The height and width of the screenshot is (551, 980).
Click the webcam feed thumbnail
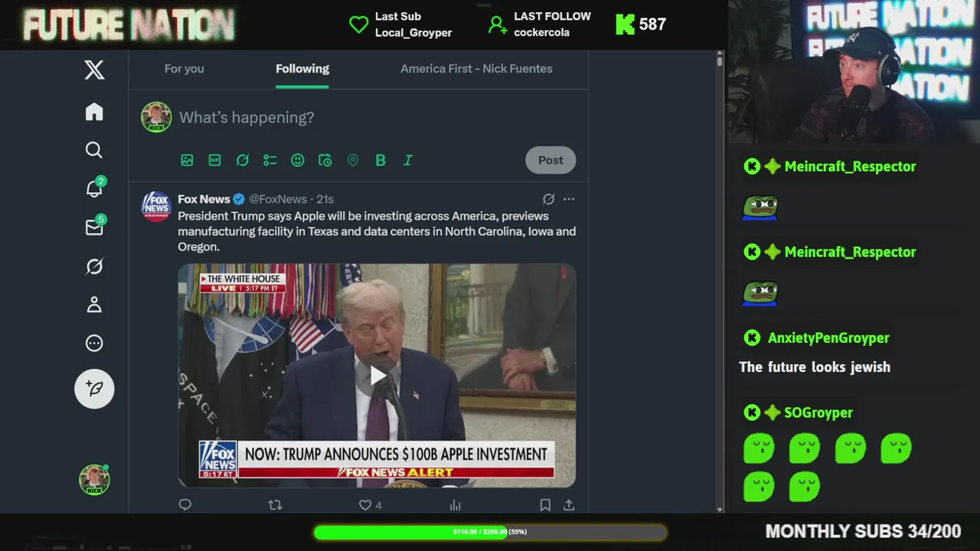[x=854, y=72]
